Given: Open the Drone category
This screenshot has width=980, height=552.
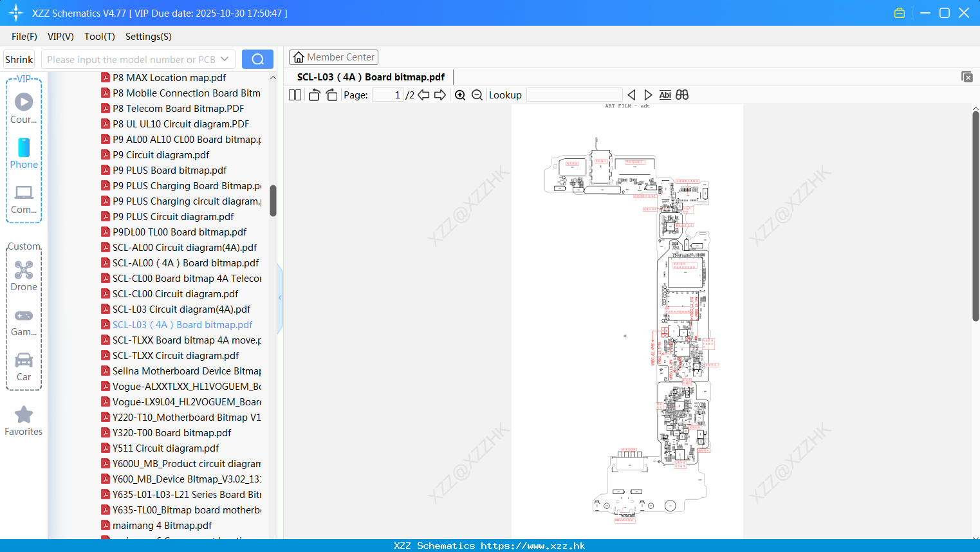Looking at the screenshot, I should pyautogui.click(x=24, y=276).
